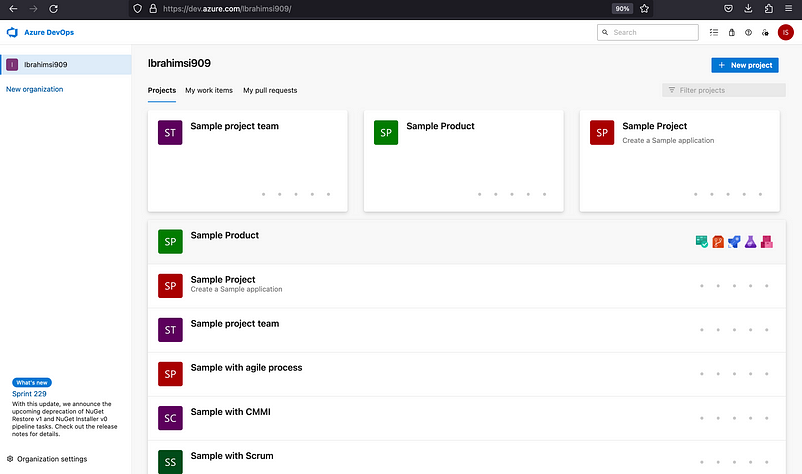Click the SS avatar for Sample with Scrum
Image resolution: width=802 pixels, height=474 pixels.
(170, 462)
